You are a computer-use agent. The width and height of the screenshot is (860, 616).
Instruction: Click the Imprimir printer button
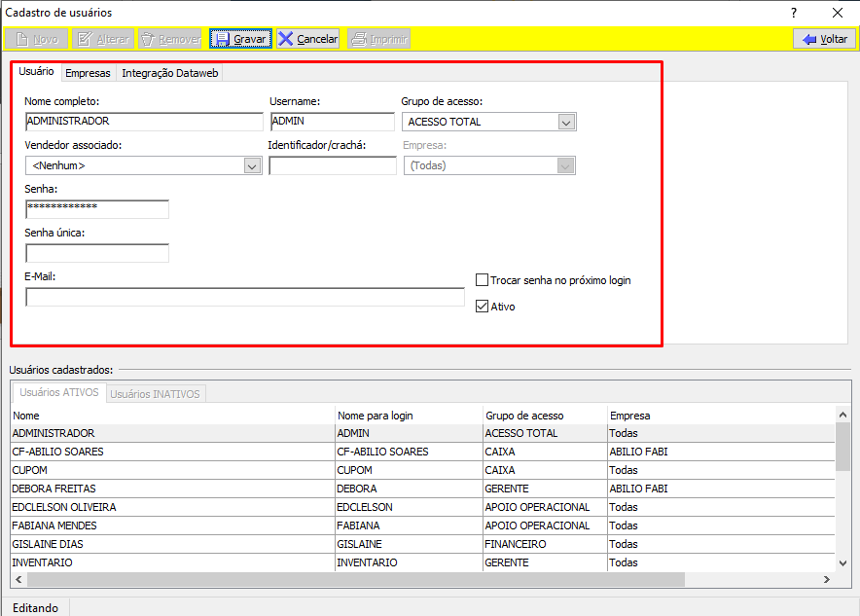click(379, 39)
